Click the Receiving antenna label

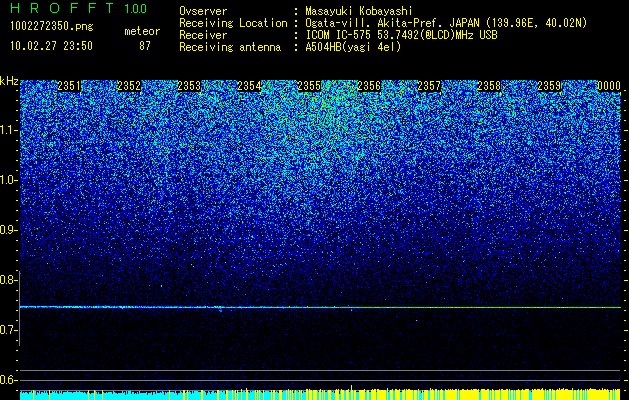(x=230, y=47)
